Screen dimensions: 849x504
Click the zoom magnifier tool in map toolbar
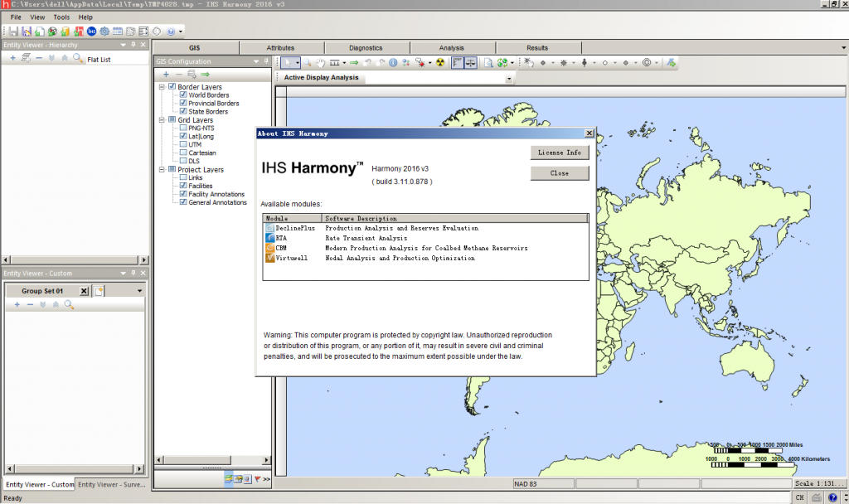pos(307,63)
